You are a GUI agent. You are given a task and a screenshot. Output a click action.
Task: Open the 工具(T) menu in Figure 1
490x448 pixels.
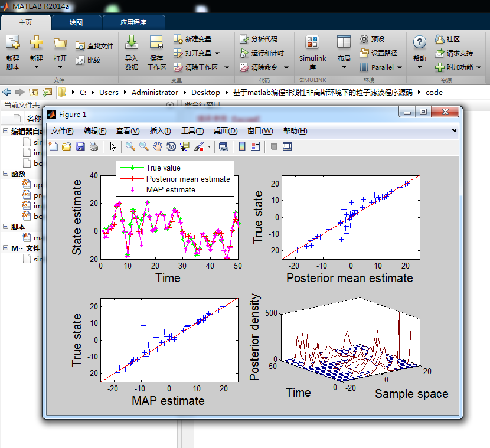192,131
